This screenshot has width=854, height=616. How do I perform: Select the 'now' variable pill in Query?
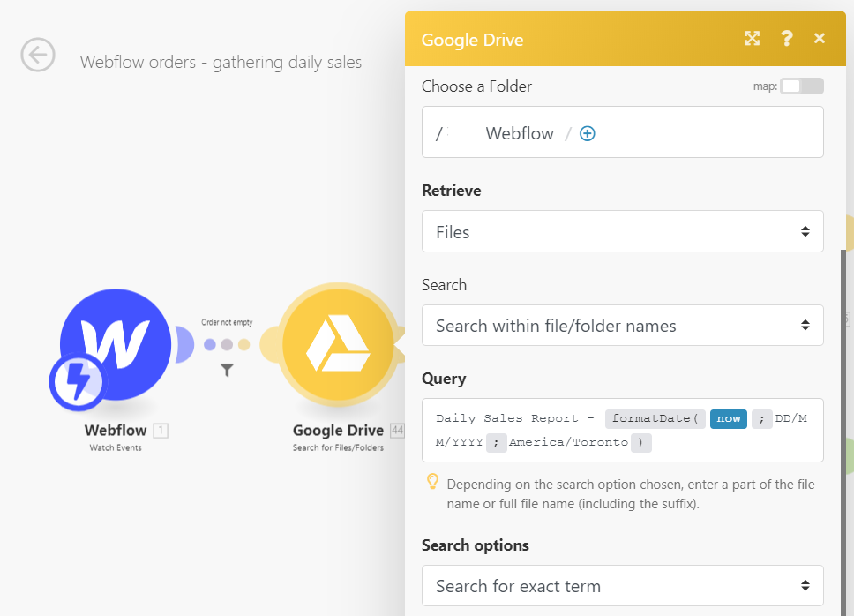click(x=728, y=418)
